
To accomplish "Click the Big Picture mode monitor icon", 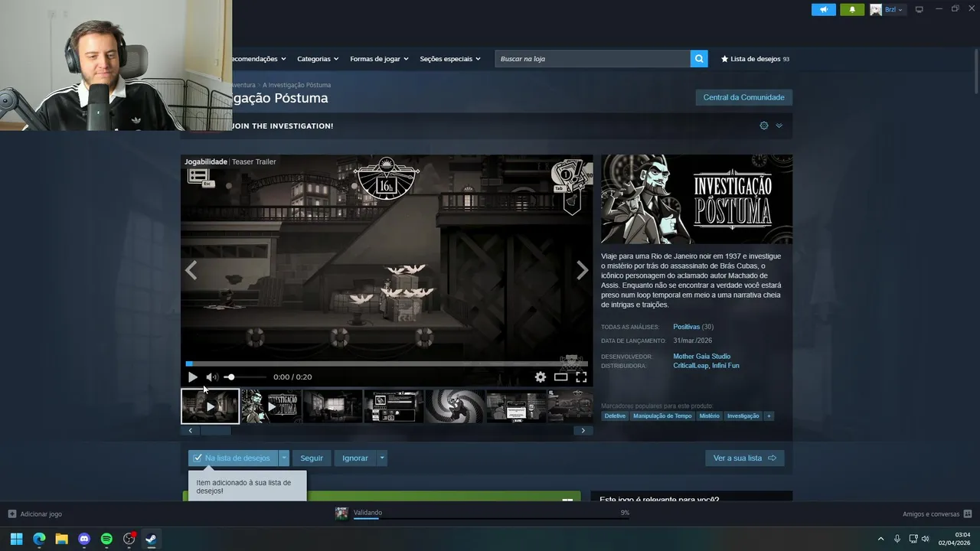I will pos(920,9).
